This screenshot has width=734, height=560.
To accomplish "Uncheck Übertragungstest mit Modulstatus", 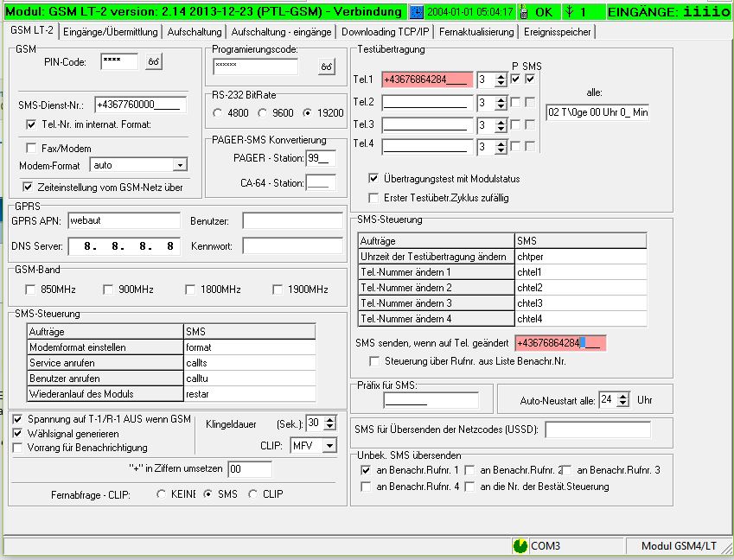I will tap(373, 179).
